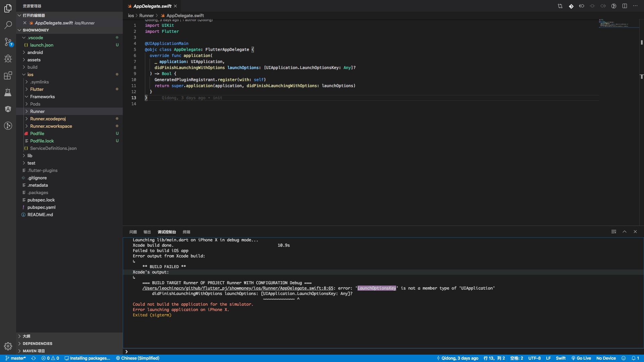Open the Manage settings gear
Screen dimensions: 644x362
tap(8, 346)
